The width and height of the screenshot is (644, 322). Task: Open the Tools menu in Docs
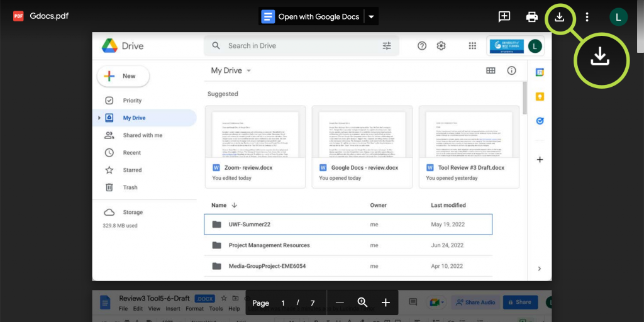[216, 309]
